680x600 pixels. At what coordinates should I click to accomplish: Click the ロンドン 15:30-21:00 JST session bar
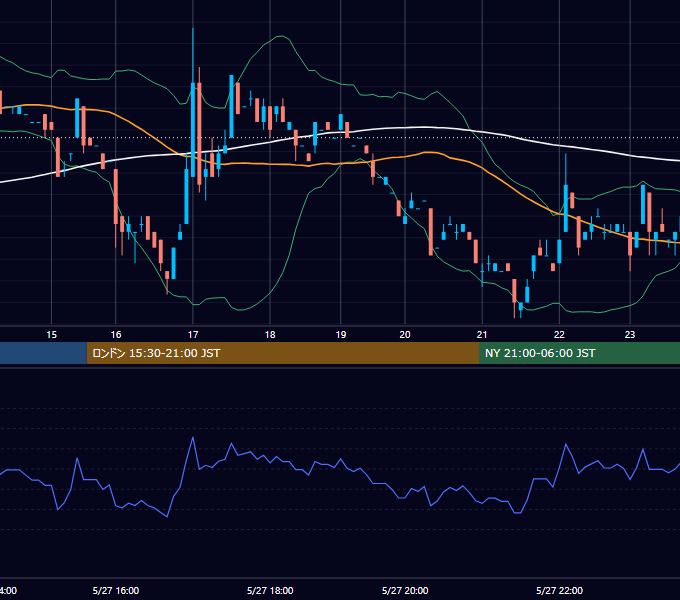click(x=283, y=353)
